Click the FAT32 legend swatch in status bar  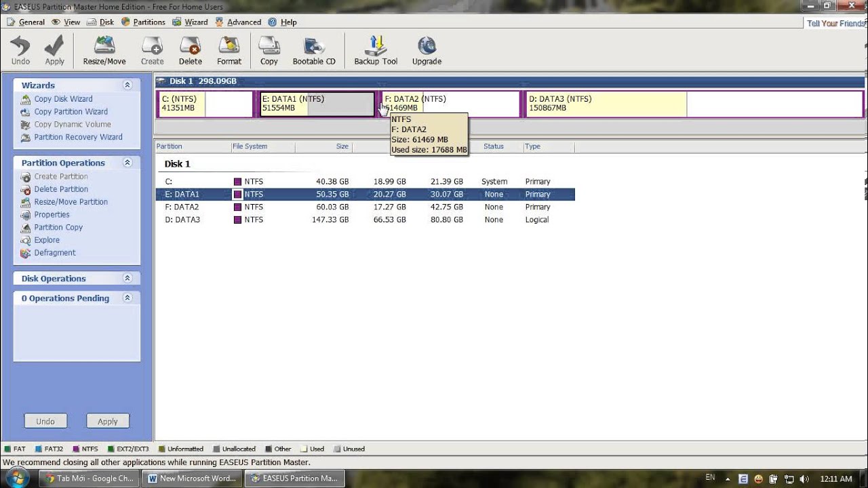[x=39, y=449]
